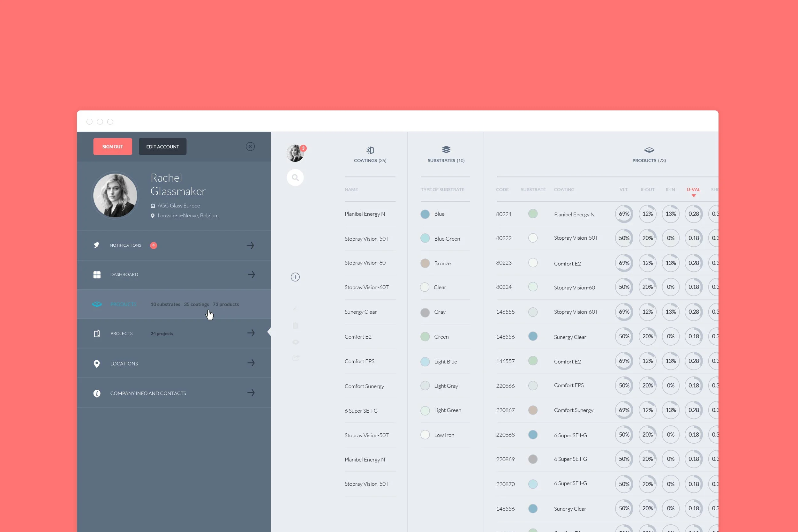Click the '24 projects' link
The image size is (798, 532).
tap(162, 333)
